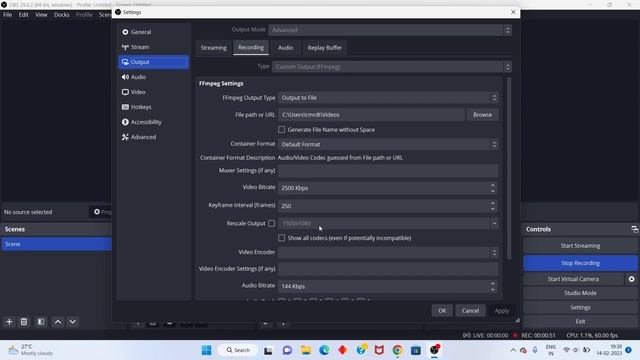This screenshot has width=640, height=360.
Task: Open Microsoft Store from taskbar
Action: (x=416, y=350)
